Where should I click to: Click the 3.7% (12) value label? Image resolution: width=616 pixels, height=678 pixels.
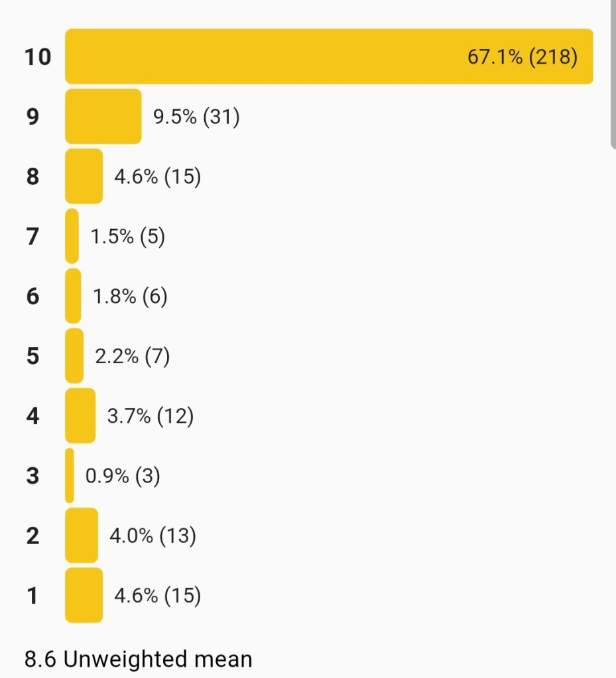(151, 416)
